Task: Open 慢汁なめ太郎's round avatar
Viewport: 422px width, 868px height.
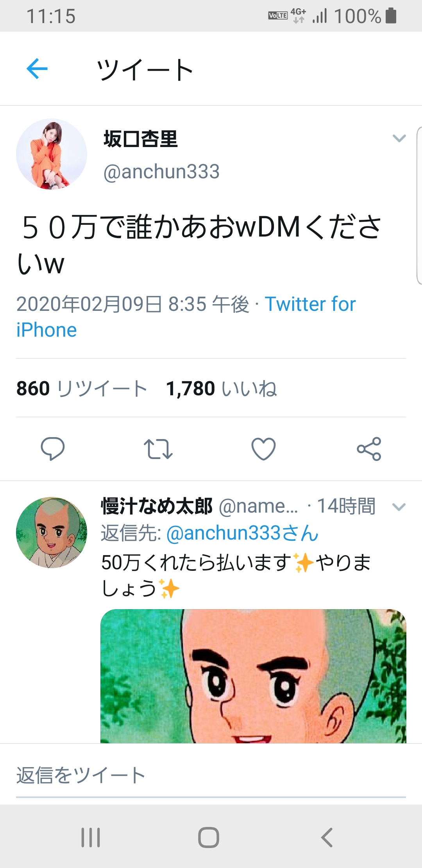Action: coord(52,533)
